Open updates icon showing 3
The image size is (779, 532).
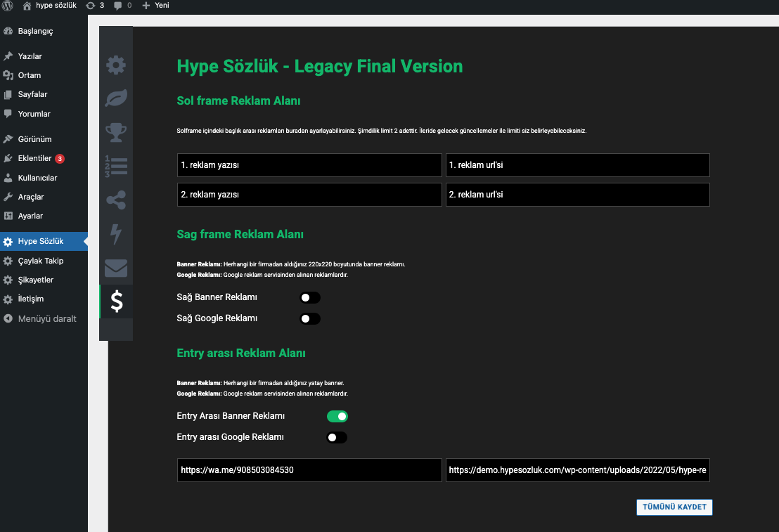tap(91, 6)
